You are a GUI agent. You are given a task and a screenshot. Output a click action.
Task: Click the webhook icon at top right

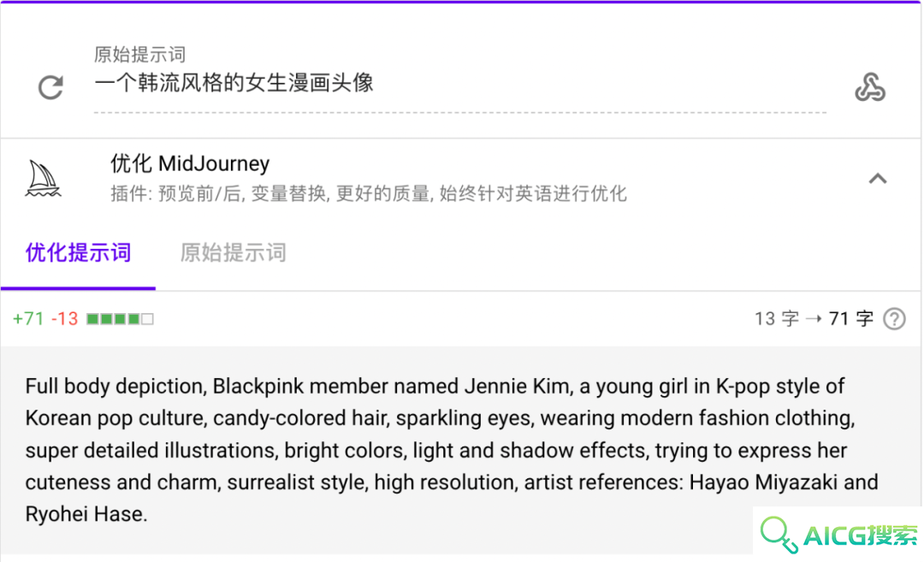pyautogui.click(x=870, y=87)
